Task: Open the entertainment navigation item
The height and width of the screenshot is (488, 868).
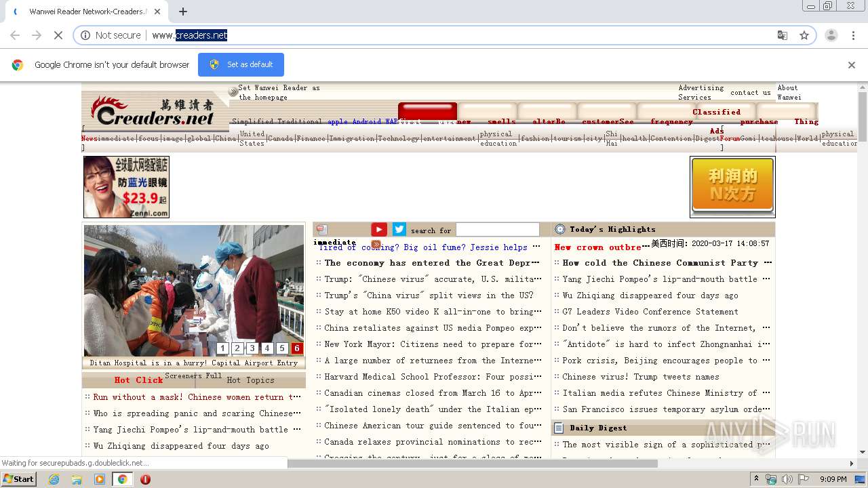Action: click(449, 138)
